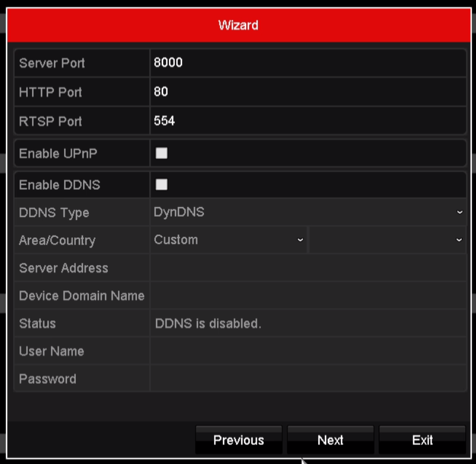Tick the Enable DDNS checkbox
476x464 pixels.
coord(161,185)
